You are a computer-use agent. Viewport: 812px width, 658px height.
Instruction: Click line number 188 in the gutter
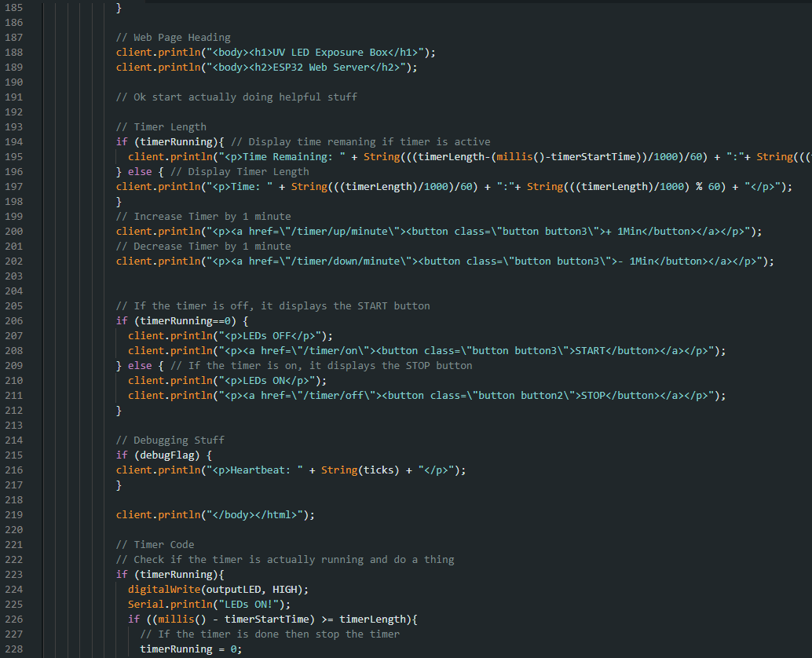point(13,53)
